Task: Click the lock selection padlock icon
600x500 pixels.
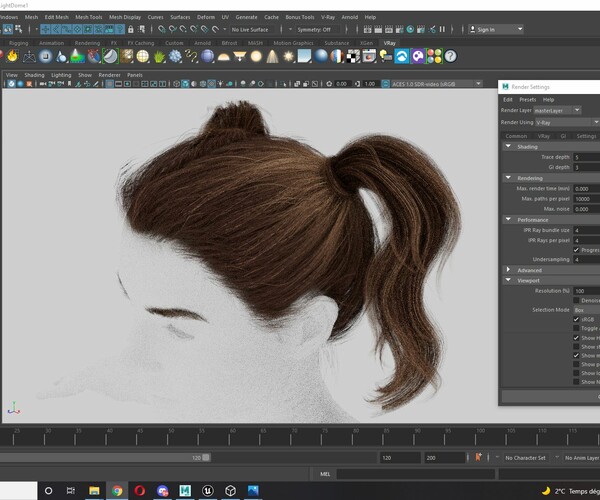Action: click(x=130, y=29)
